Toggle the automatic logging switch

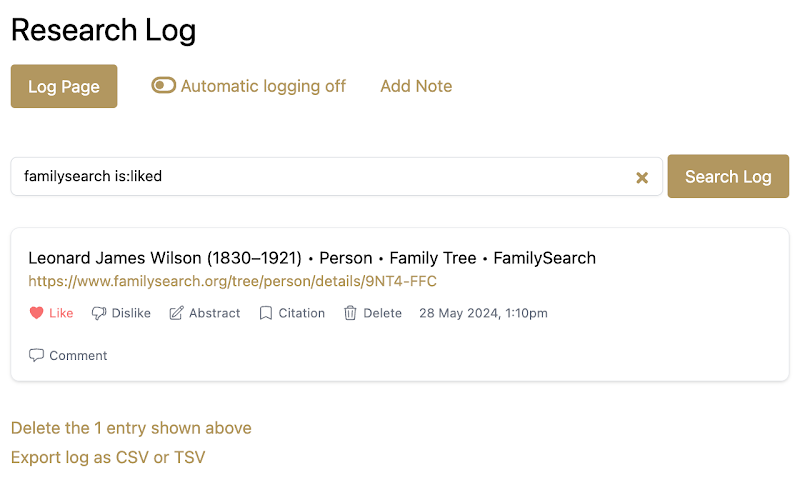click(x=164, y=85)
